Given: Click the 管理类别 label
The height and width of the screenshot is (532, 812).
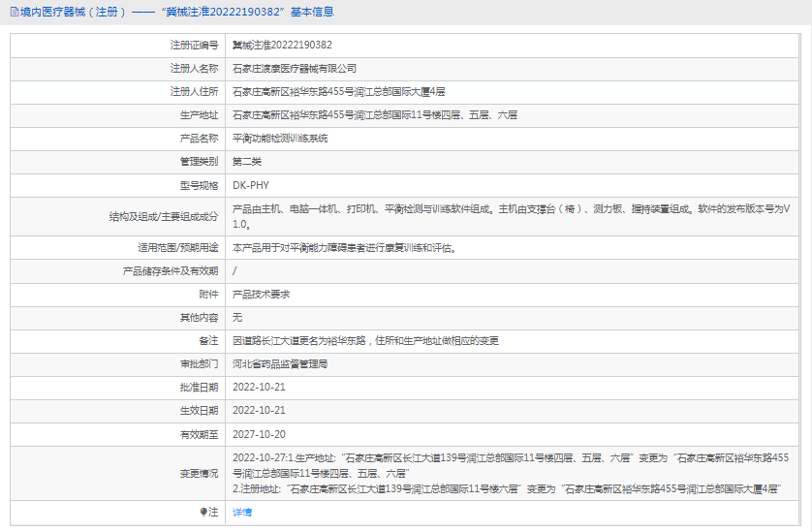Looking at the screenshot, I should (x=199, y=162).
